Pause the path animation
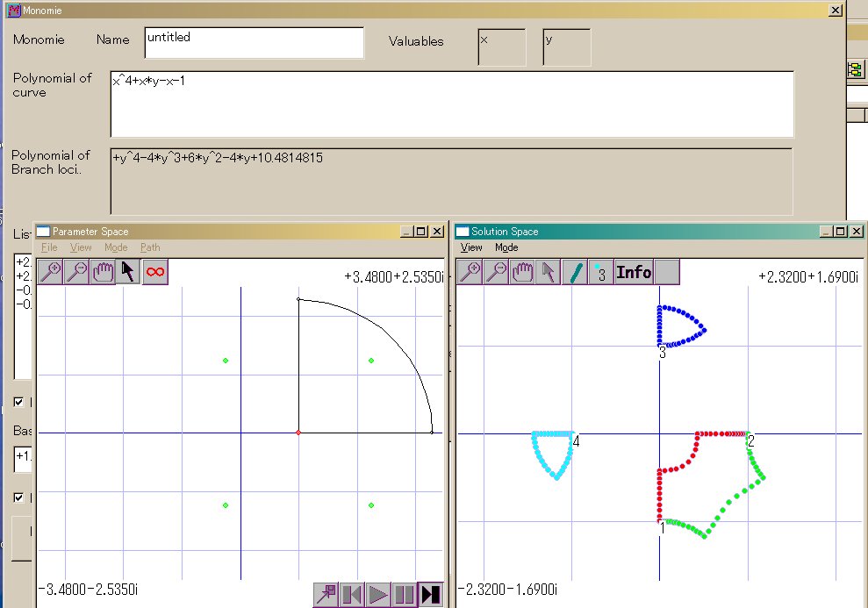868x608 pixels. click(x=404, y=595)
